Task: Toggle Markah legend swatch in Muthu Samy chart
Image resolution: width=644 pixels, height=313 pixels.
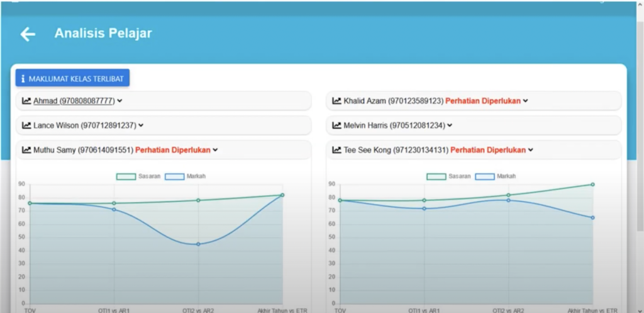Action: click(175, 176)
